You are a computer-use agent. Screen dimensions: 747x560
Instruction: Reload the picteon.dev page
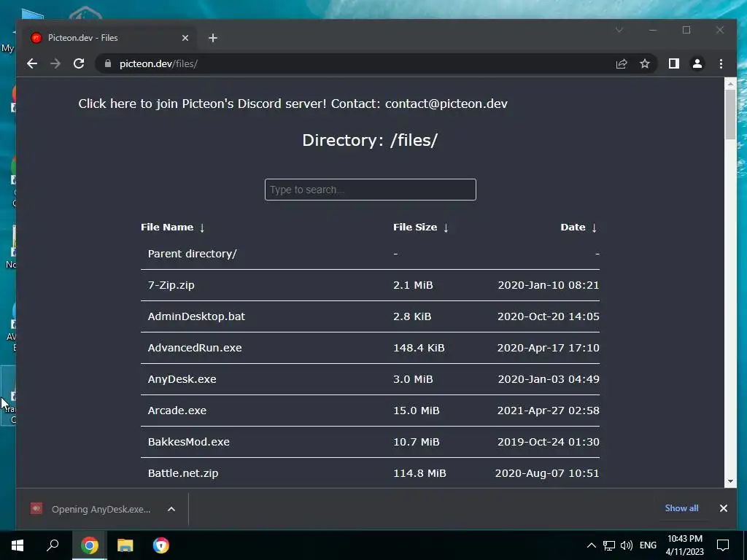[79, 64]
